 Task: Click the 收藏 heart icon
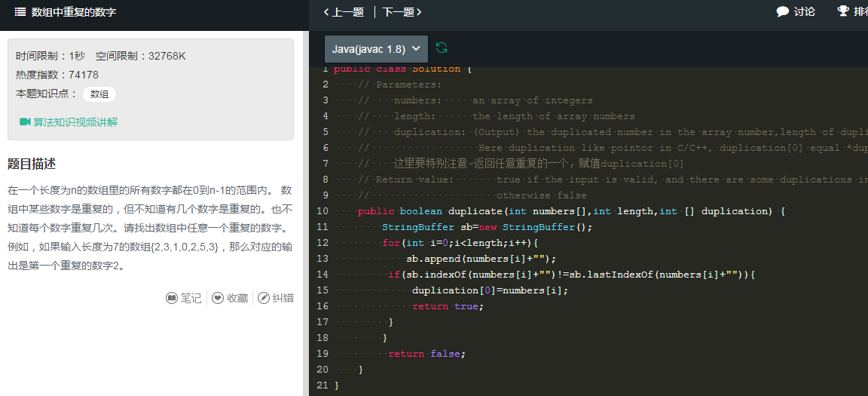[218, 298]
